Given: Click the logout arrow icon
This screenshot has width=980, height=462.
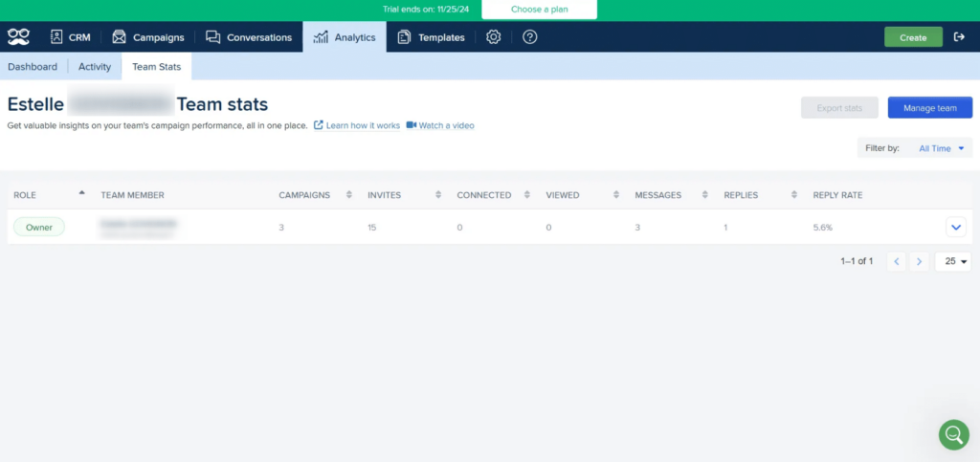Looking at the screenshot, I should coord(960,37).
